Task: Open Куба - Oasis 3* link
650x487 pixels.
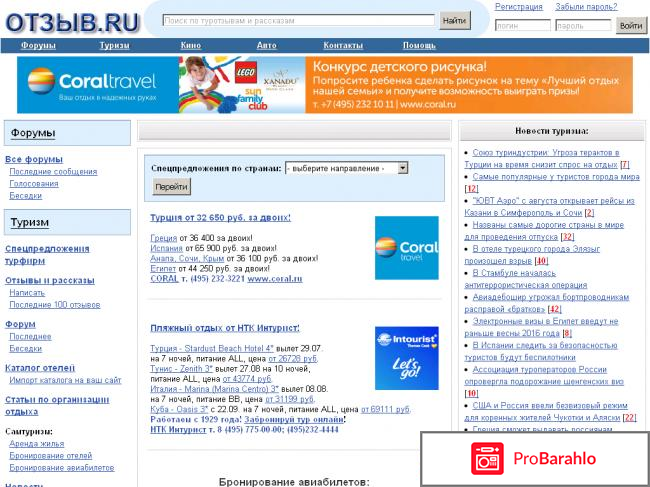Action: (179, 409)
